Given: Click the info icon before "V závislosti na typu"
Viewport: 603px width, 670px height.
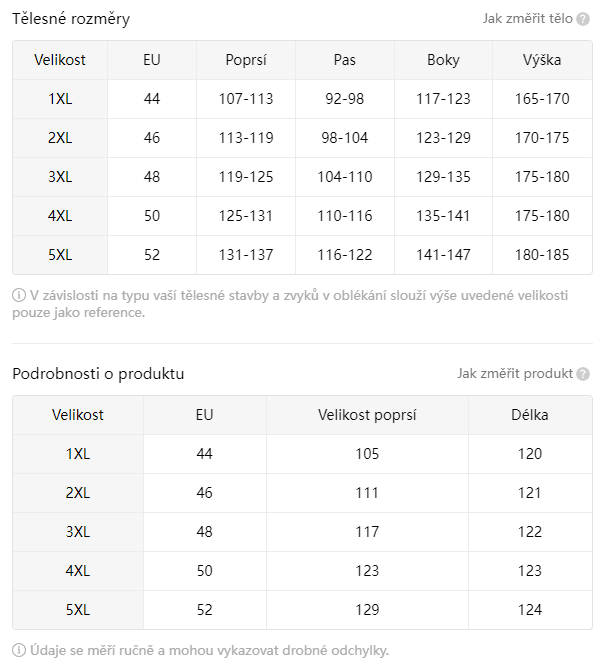Looking at the screenshot, I should (19, 295).
